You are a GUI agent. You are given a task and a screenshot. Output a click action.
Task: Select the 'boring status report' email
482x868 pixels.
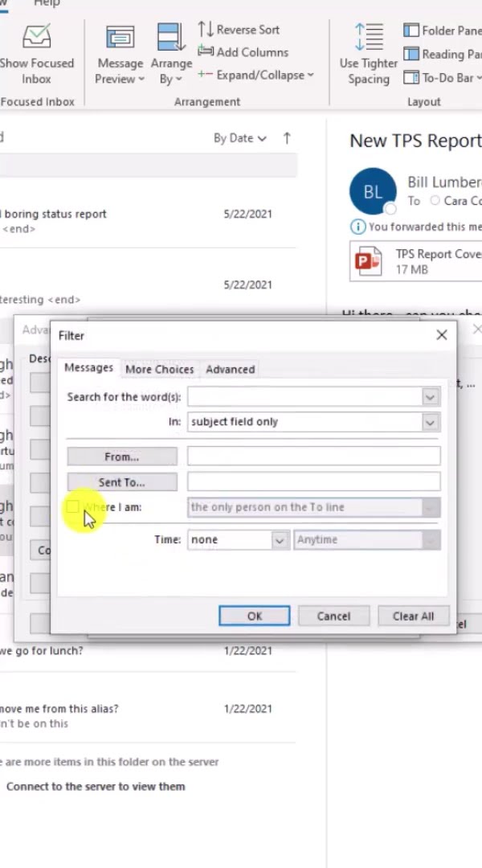point(149,221)
